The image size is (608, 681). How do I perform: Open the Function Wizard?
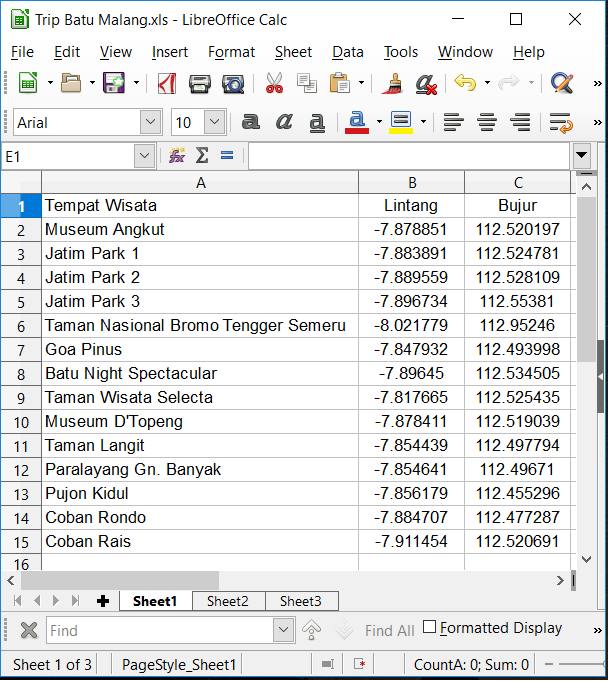tap(177, 155)
